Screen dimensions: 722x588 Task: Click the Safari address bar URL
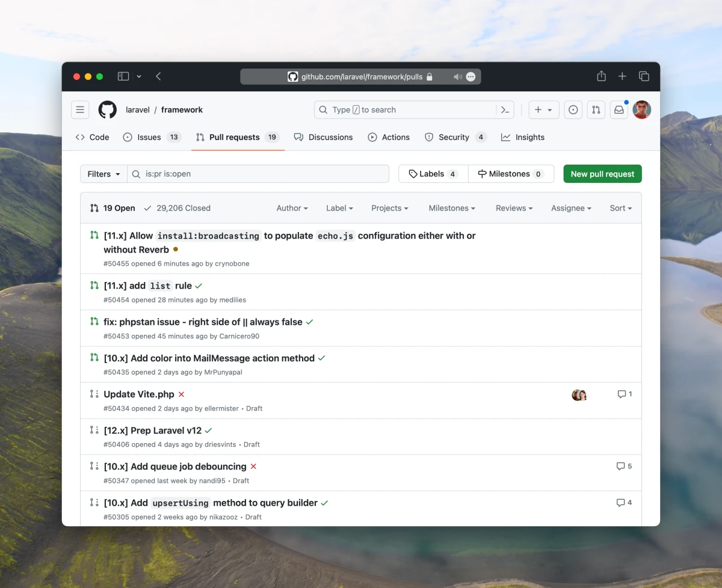(362, 77)
